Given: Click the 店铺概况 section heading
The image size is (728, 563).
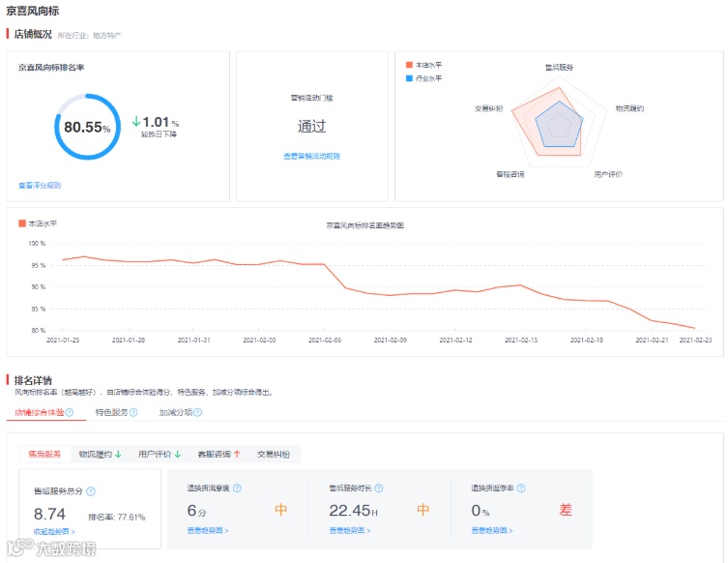Looking at the screenshot, I should click(33, 34).
